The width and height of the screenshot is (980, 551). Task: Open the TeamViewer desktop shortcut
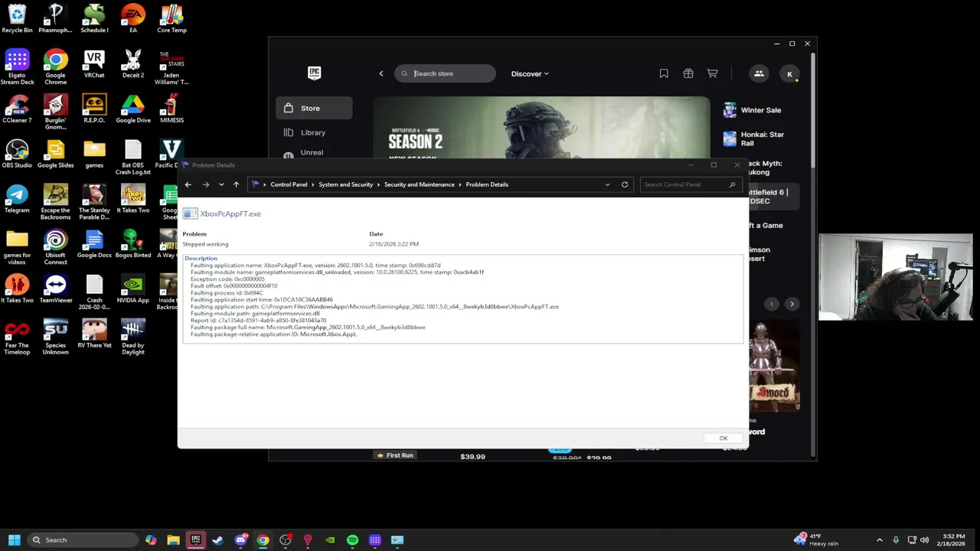point(55,289)
